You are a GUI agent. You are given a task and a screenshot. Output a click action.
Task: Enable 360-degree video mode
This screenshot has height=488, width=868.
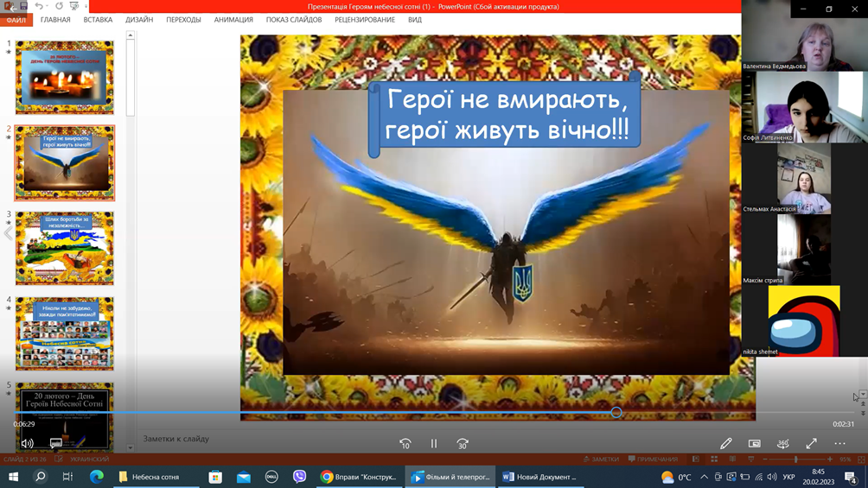[782, 443]
